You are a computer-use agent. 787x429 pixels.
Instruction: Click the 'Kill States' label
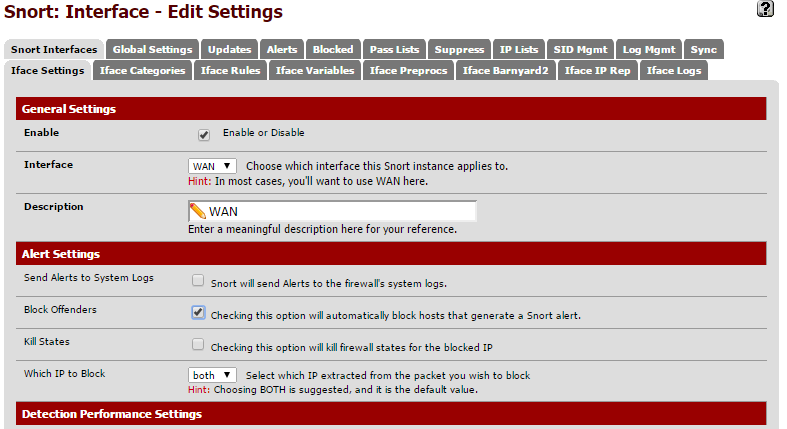(x=47, y=342)
